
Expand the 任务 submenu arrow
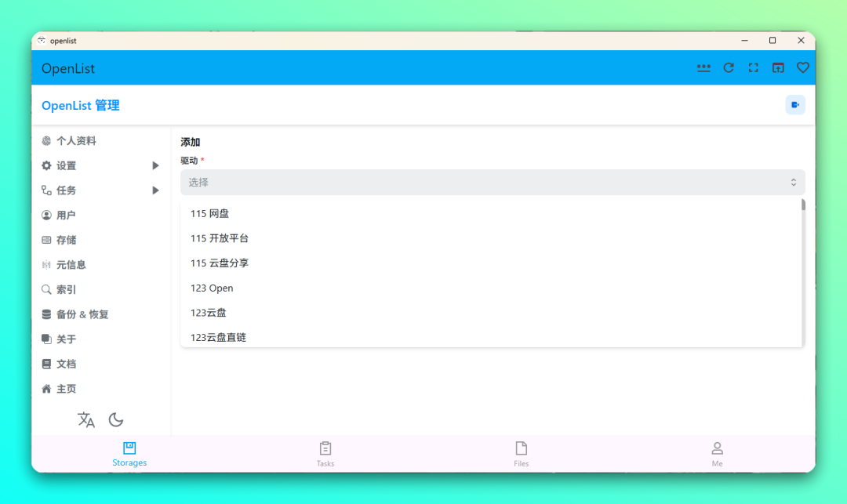[x=155, y=190]
